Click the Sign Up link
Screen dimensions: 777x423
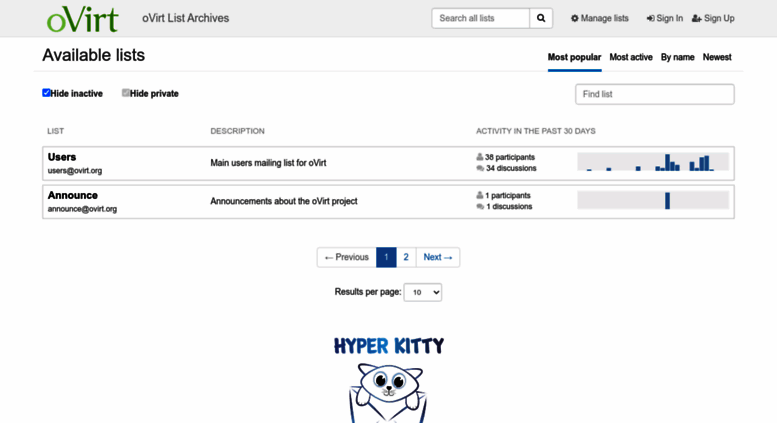tap(713, 18)
